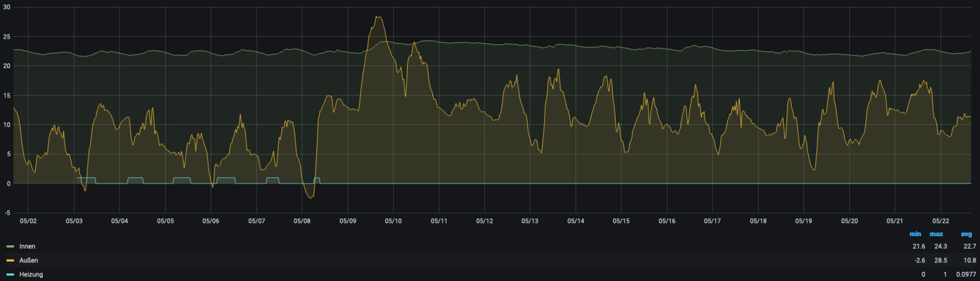Toggle the Heizung series via its legend label
980x281 pixels.
(31, 275)
